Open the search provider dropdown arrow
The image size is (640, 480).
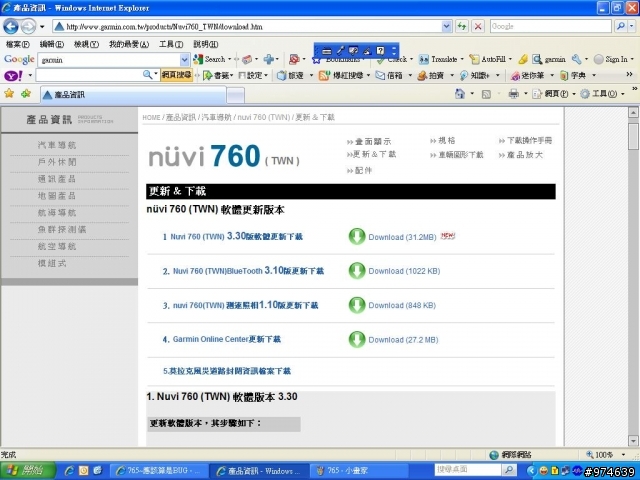(x=631, y=27)
